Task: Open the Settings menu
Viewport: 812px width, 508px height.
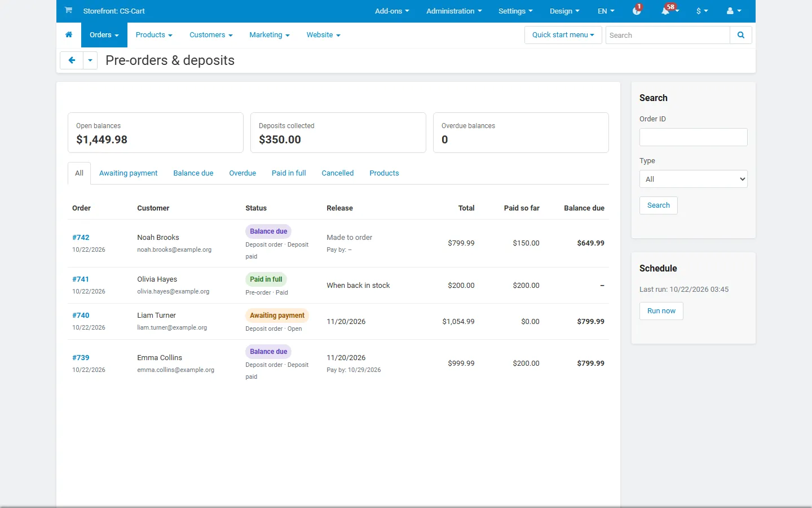Action: coord(515,11)
